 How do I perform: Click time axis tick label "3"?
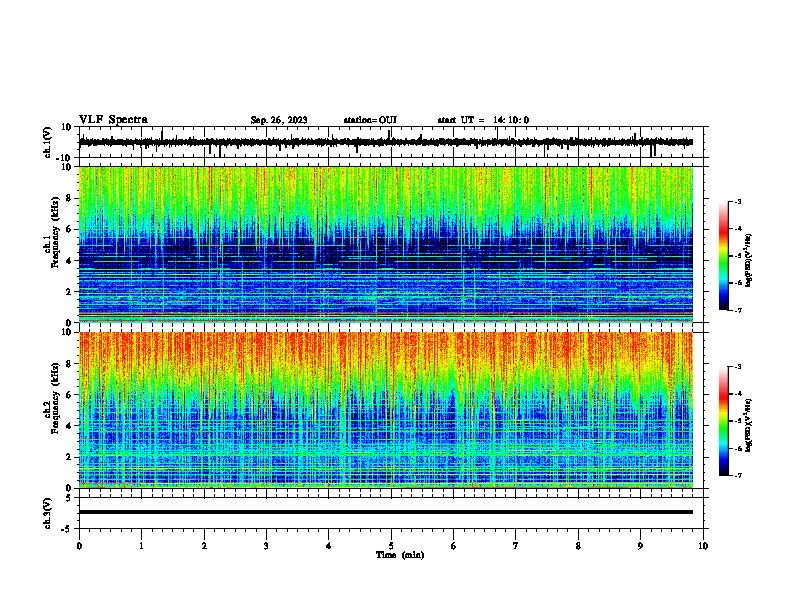(266, 546)
